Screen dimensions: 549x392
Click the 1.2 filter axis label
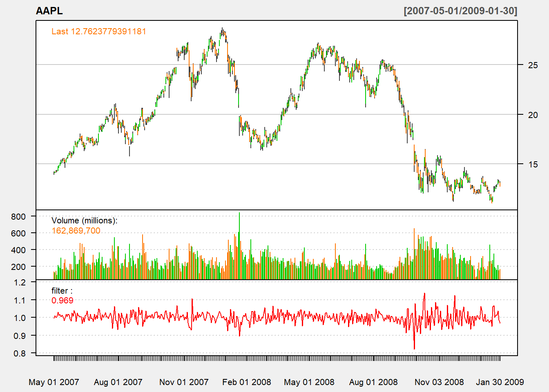(20, 282)
